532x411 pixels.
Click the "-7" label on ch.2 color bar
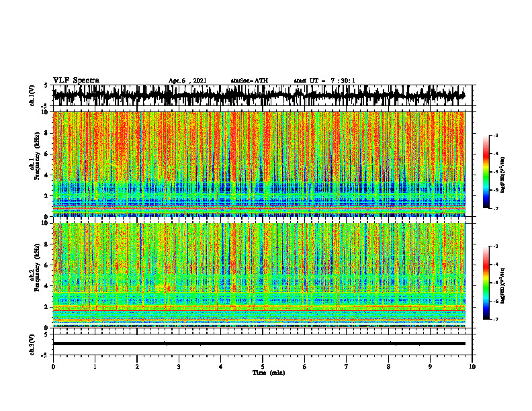(x=496, y=319)
